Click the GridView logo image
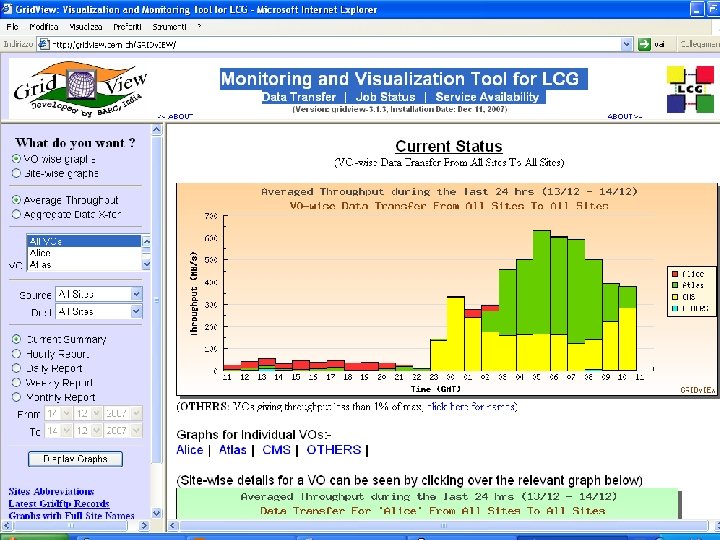The width and height of the screenshot is (720, 540). [x=80, y=88]
